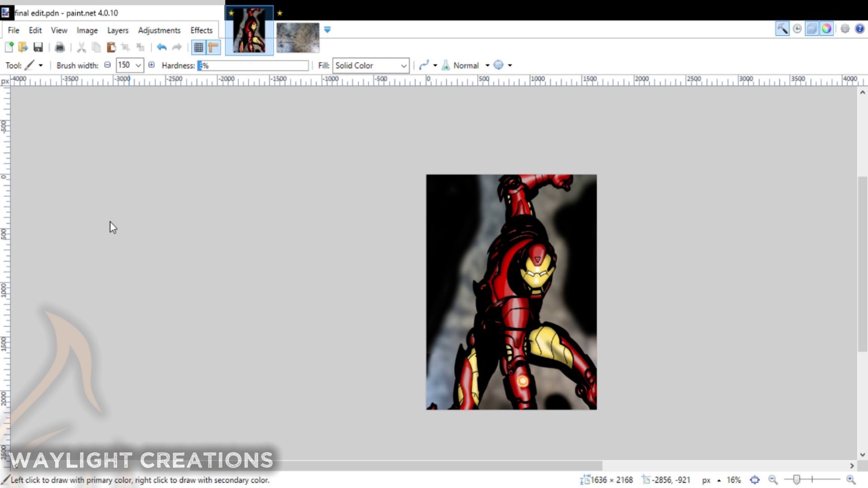Image resolution: width=868 pixels, height=488 pixels.
Task: Click the antialiasing curve icon
Action: [x=424, y=66]
